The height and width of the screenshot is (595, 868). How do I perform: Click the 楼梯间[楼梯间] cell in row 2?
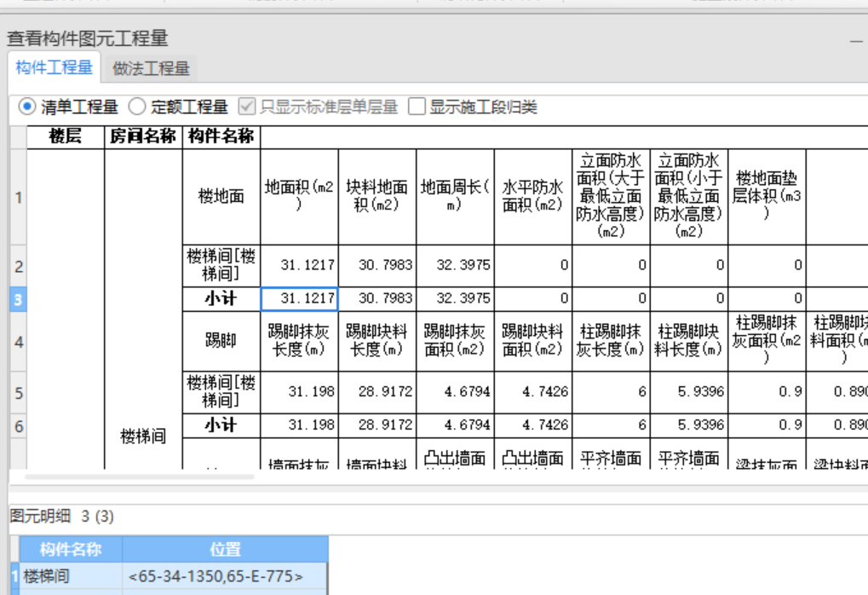(220, 264)
